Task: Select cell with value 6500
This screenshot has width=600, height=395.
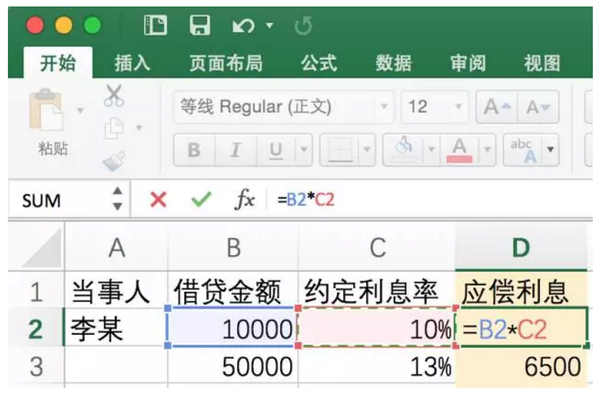Action: click(x=521, y=367)
